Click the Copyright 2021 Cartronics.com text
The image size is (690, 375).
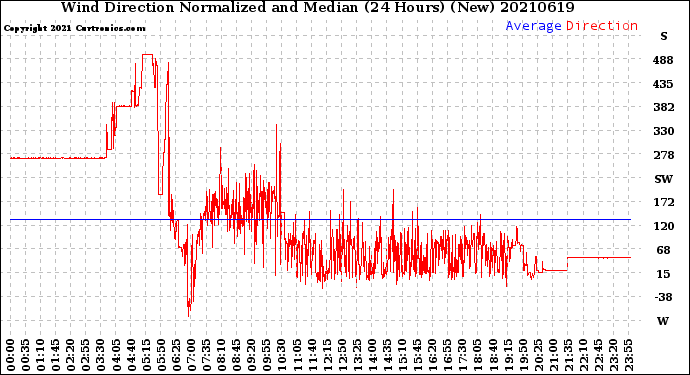pyautogui.click(x=74, y=28)
